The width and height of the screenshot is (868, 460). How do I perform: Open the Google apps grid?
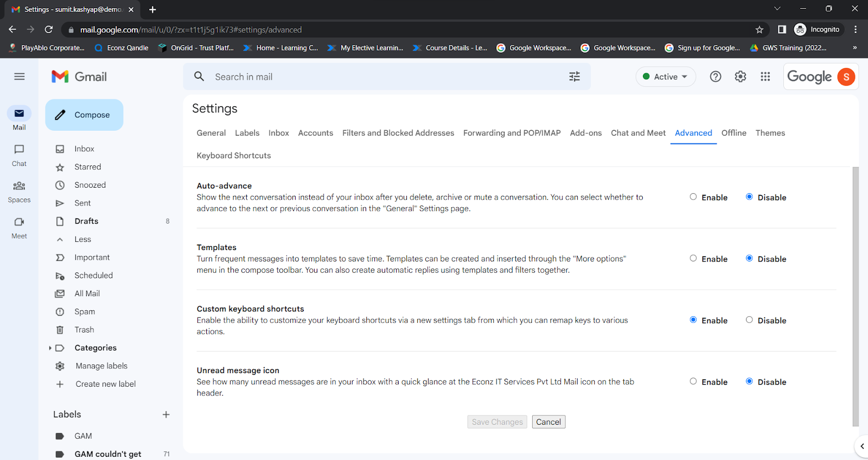765,76
